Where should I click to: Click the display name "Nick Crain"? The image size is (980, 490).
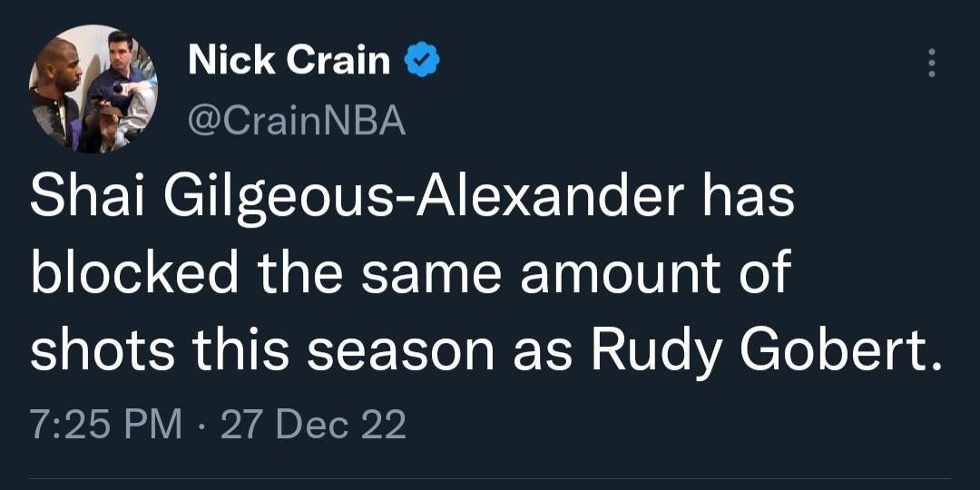click(289, 61)
